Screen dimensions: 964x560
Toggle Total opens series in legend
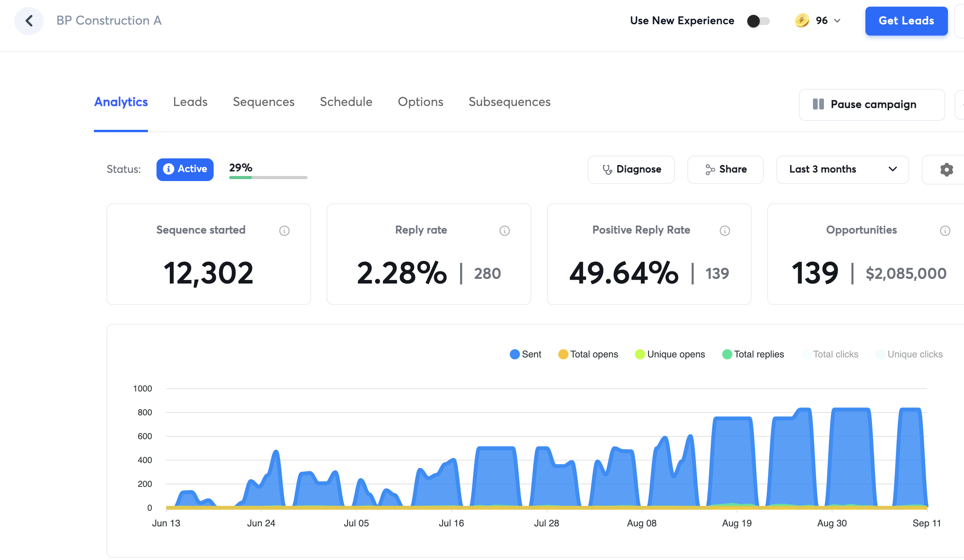[x=588, y=354]
